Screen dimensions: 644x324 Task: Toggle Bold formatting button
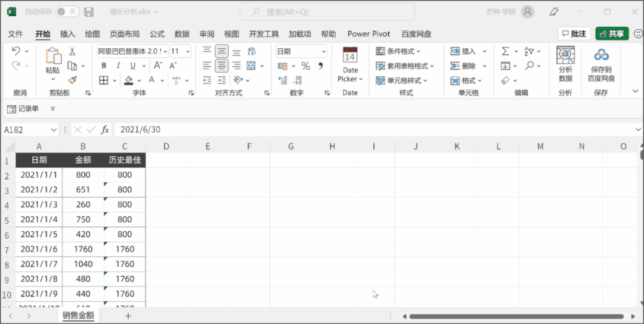tap(104, 66)
